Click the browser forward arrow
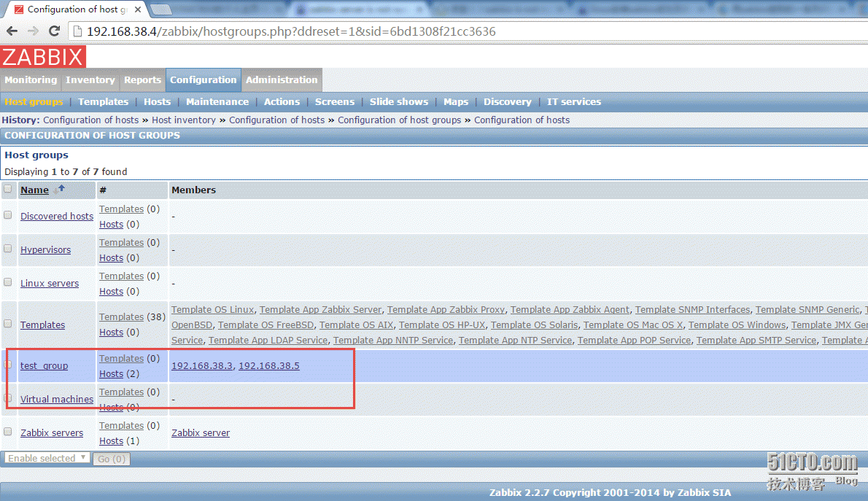The width and height of the screenshot is (868, 501). click(x=33, y=31)
